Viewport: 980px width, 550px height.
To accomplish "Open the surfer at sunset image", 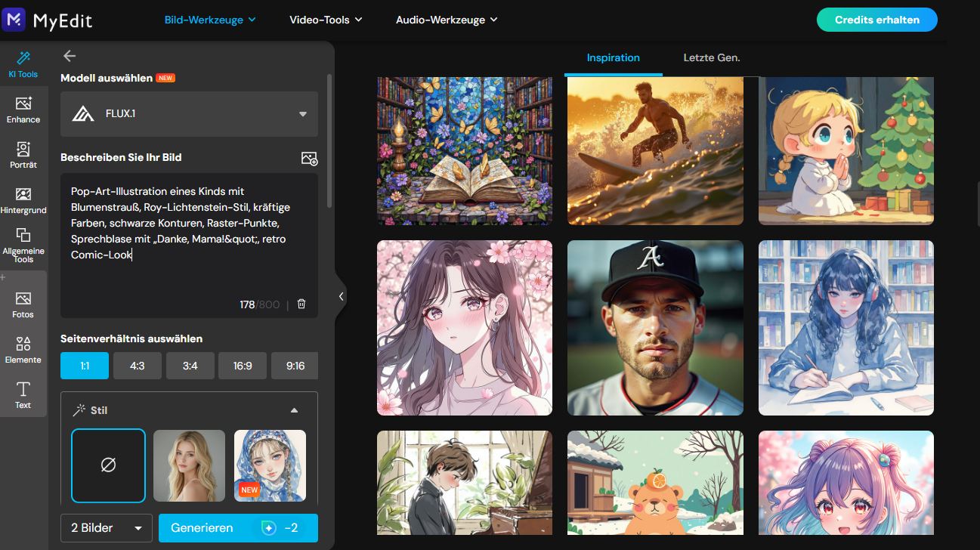I will (x=655, y=151).
